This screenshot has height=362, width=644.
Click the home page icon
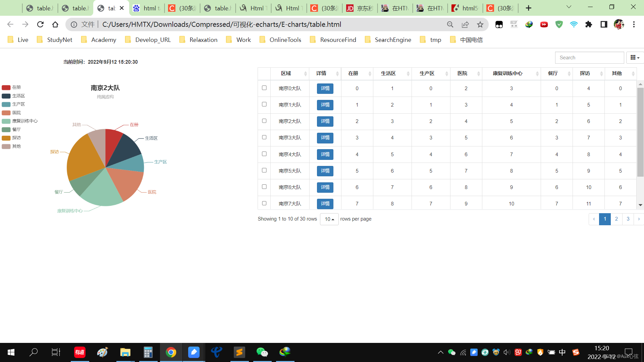55,24
